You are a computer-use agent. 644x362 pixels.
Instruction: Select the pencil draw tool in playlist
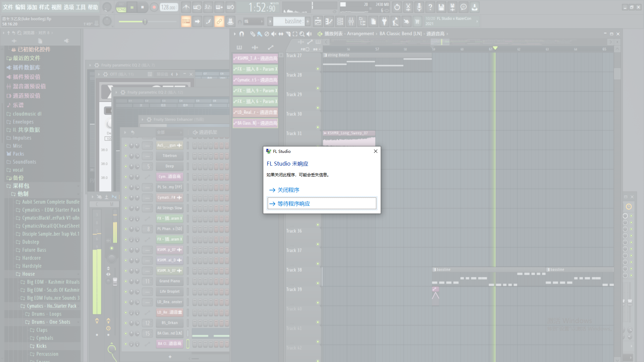(252, 34)
